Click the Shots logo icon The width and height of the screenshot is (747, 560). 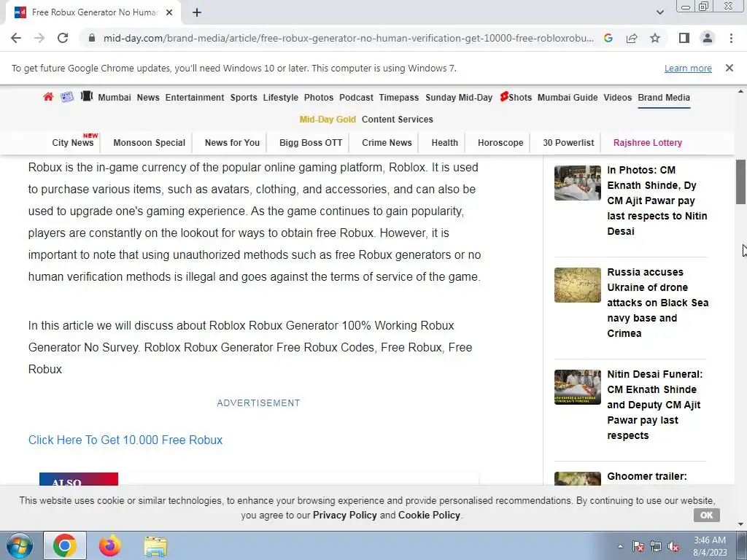[503, 97]
